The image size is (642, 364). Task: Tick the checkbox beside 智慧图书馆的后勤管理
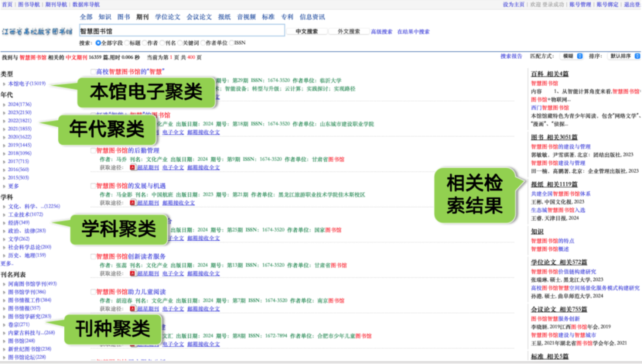[x=93, y=150]
